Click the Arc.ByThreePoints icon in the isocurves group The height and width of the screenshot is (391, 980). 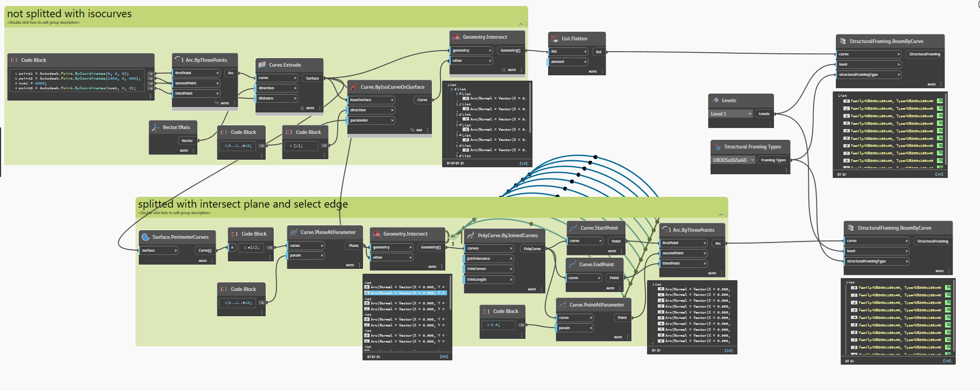(179, 60)
